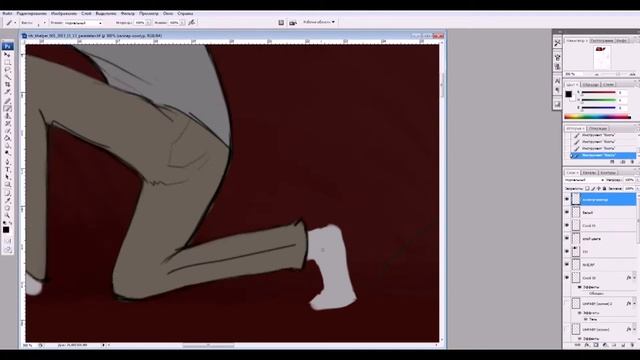Open the Фильтр menu

pos(128,13)
